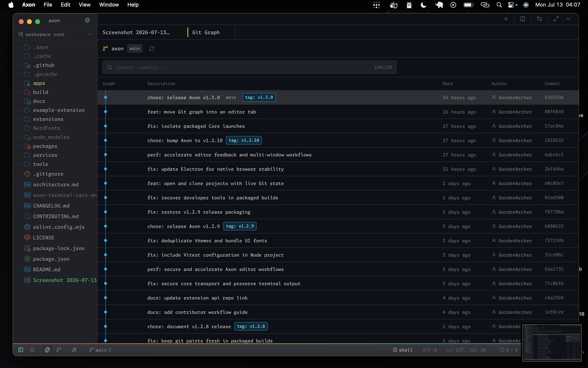Expand the .github folder
This screenshot has height=368, width=588.
tap(44, 65)
